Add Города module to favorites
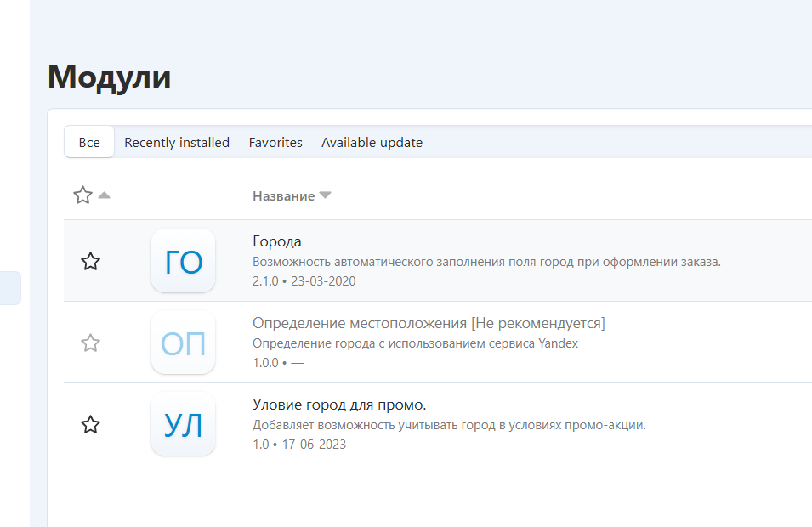Image resolution: width=812 pixels, height=527 pixels. point(90,261)
